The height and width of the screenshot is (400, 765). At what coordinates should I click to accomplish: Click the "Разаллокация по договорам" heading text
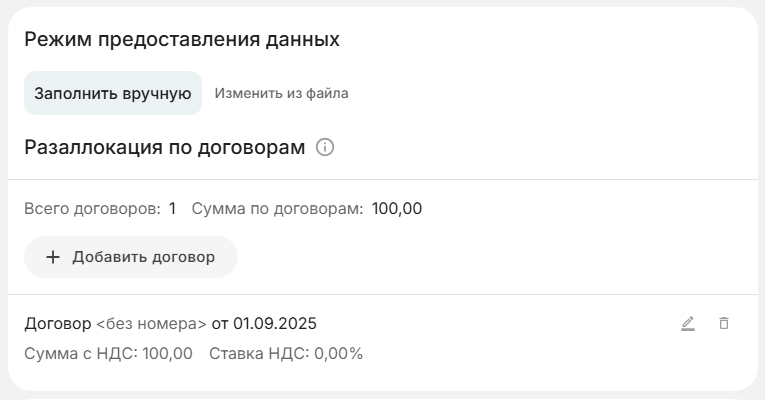pyautogui.click(x=164, y=148)
